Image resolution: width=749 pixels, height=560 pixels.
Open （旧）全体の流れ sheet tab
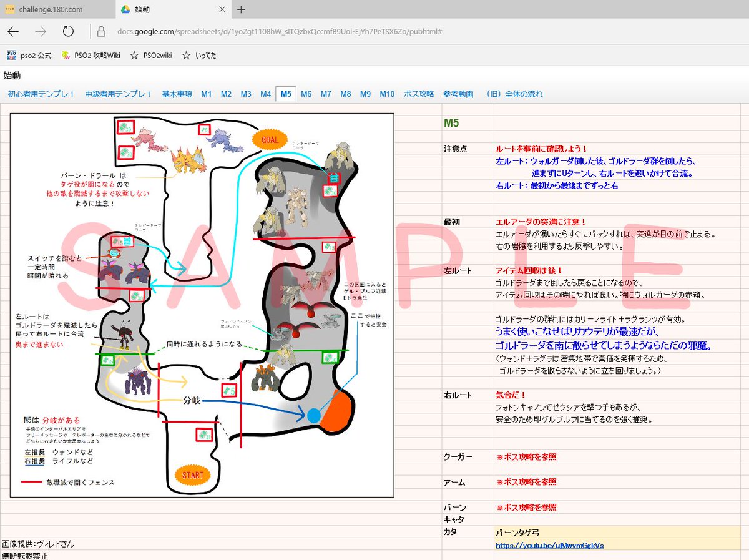point(514,94)
